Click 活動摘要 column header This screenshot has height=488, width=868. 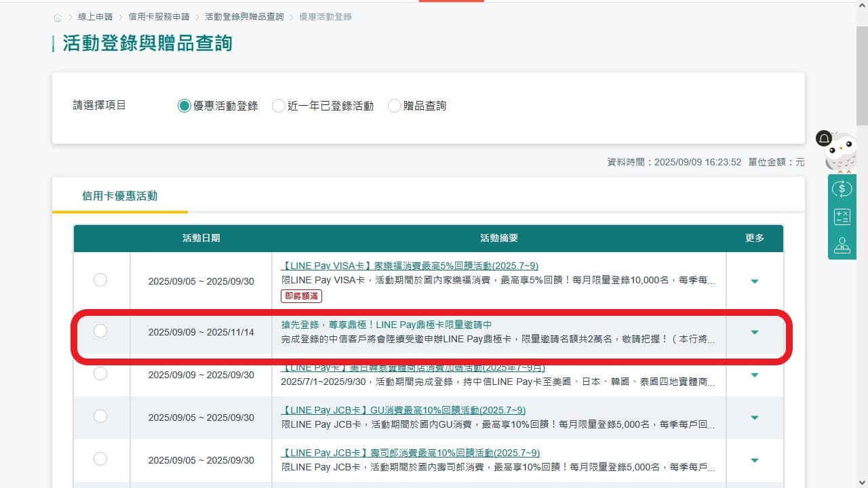(x=499, y=239)
